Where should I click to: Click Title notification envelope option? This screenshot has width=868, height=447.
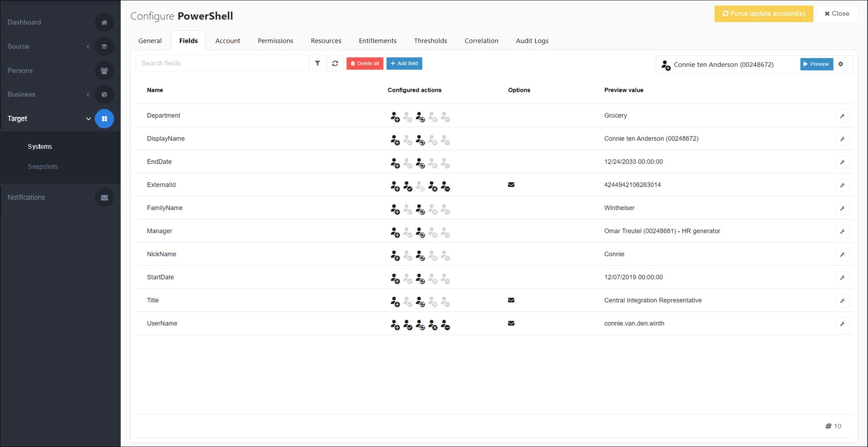coord(511,300)
